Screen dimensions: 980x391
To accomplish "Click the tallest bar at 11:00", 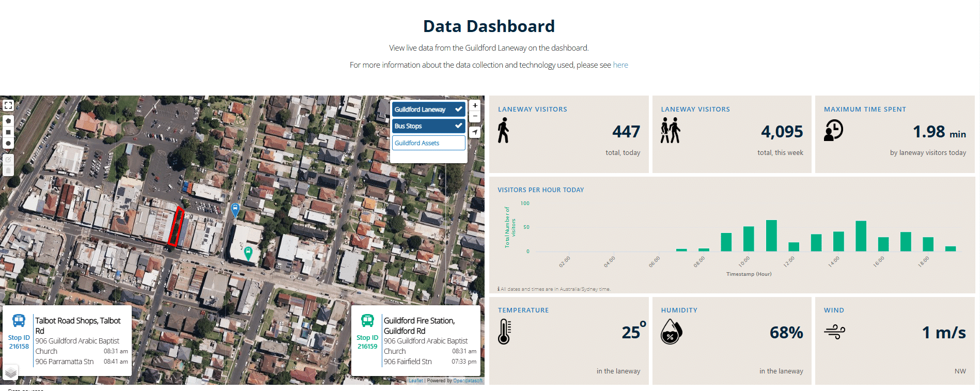I will (771, 236).
